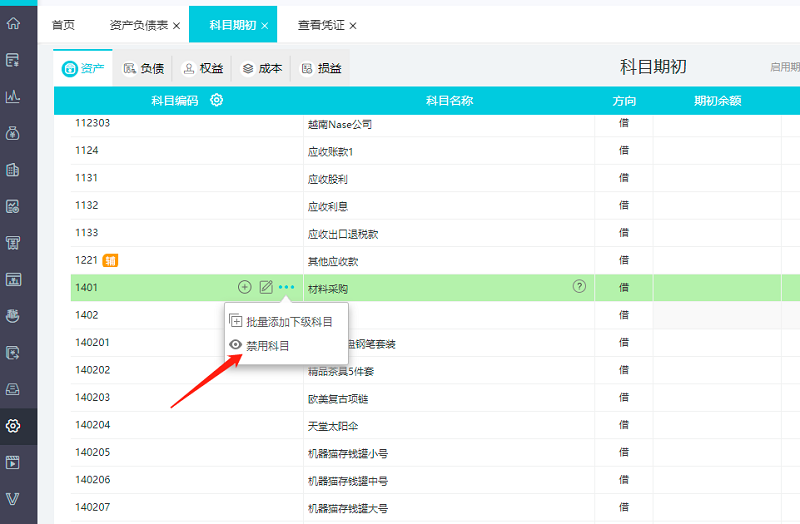
Task: Select account code 1221
Action: tap(86, 260)
